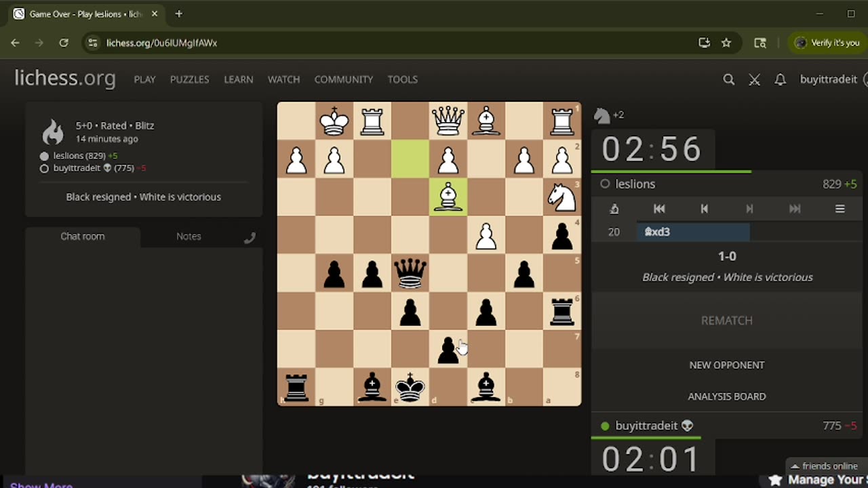Screen dimensions: 868x488
Task: Open the LEARN menu
Action: click(239, 79)
